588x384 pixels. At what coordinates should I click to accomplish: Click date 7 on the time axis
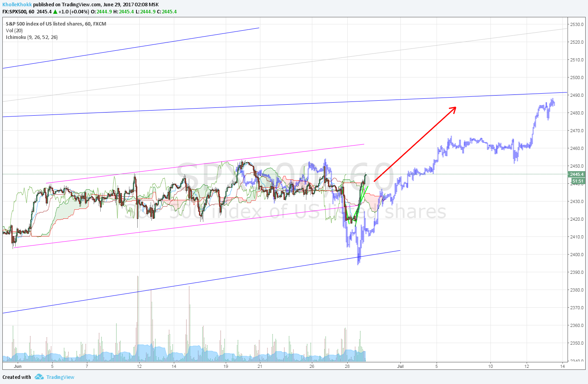87,366
